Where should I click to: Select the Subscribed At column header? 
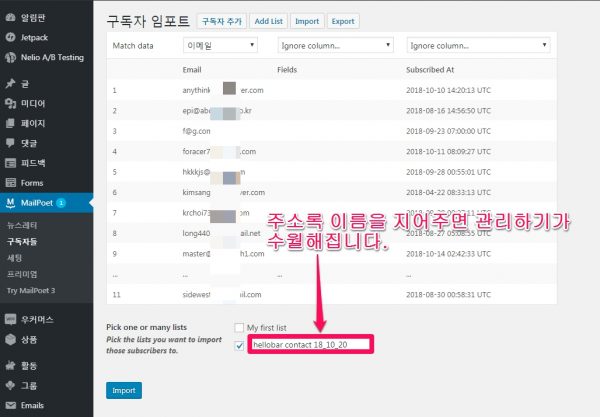click(430, 70)
